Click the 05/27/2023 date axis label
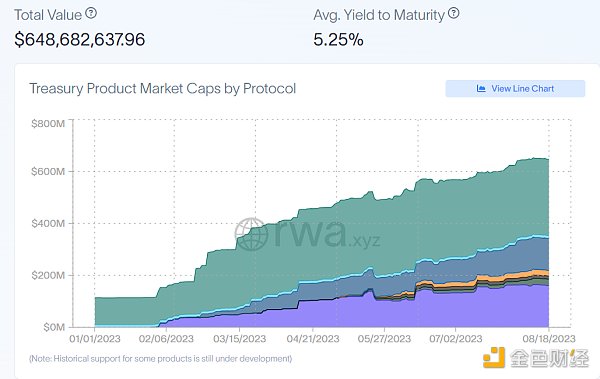600x379 pixels. click(384, 339)
